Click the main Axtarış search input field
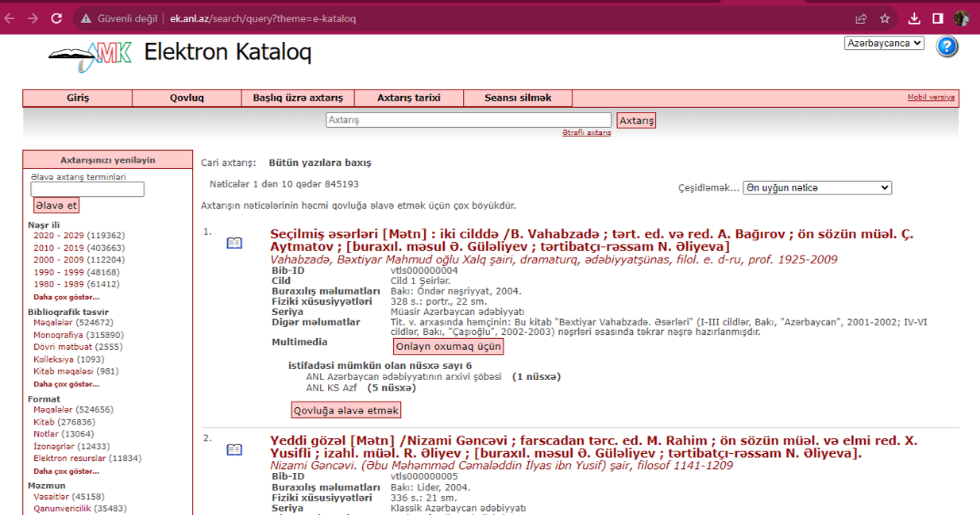 point(468,120)
